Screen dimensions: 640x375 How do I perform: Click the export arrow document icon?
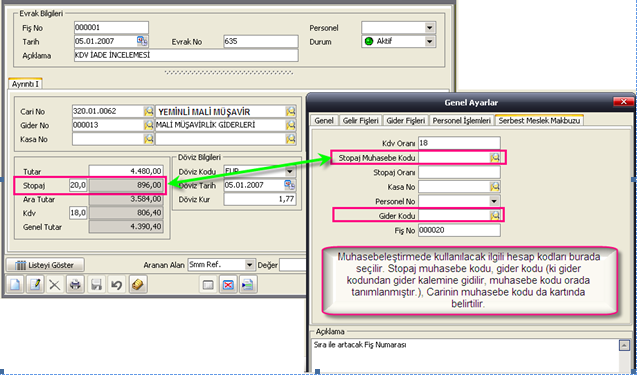pyautogui.click(x=247, y=284)
